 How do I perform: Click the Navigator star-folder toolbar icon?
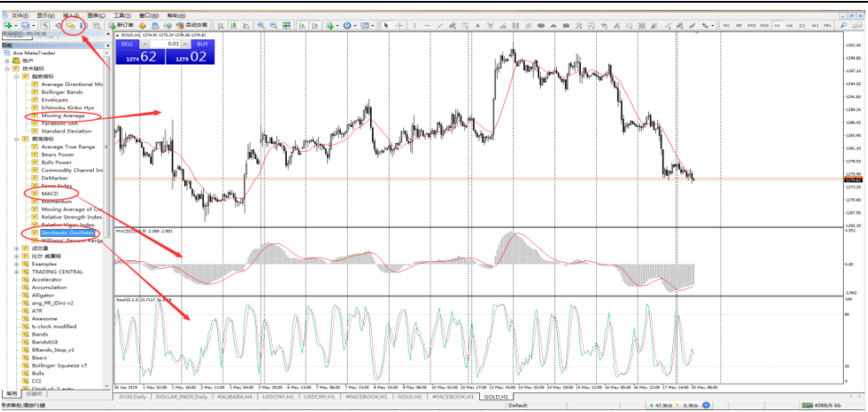tap(69, 25)
